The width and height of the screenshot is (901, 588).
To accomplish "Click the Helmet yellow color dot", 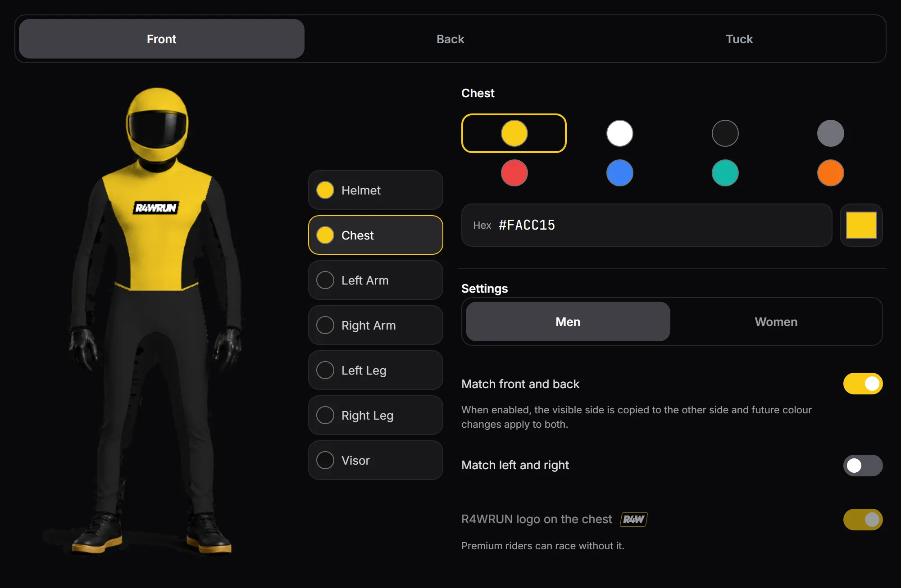I will point(325,190).
